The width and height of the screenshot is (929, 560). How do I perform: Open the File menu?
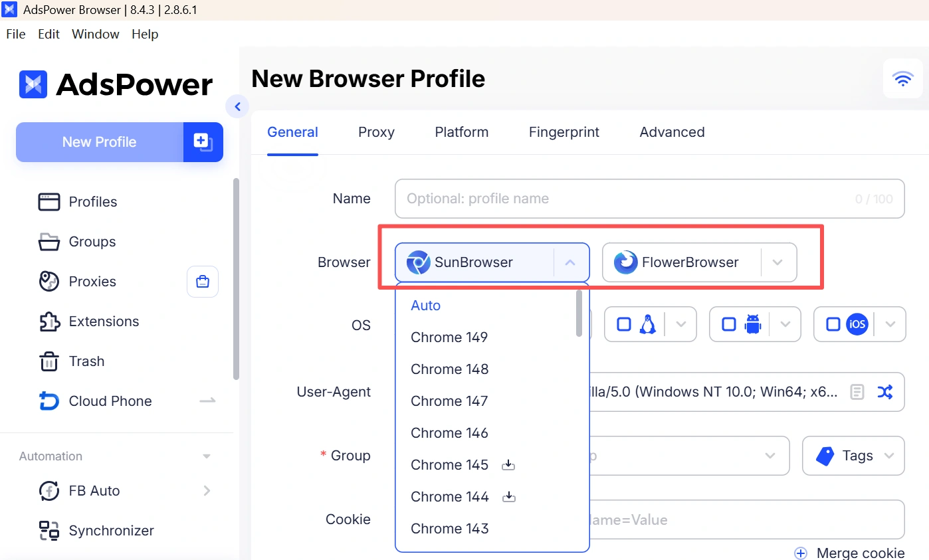point(15,34)
